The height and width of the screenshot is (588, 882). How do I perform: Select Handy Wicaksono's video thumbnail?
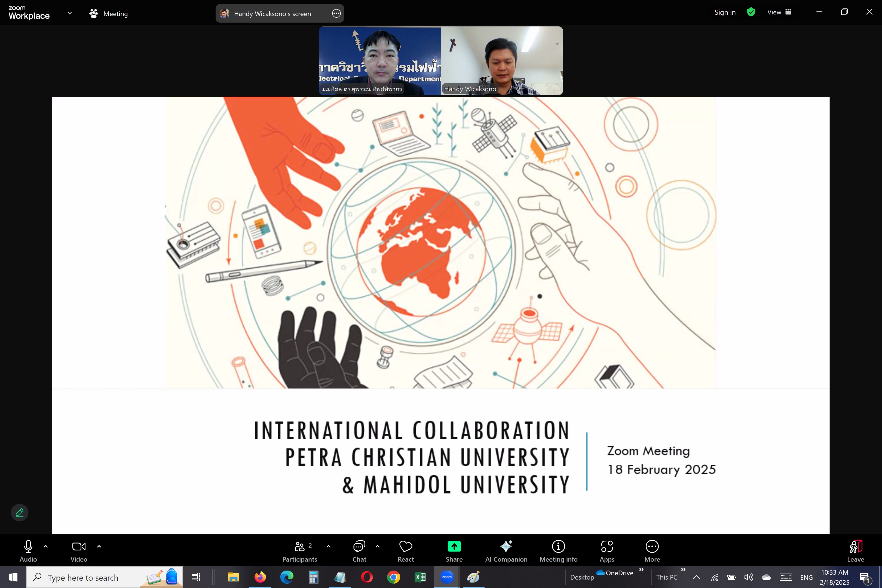click(x=501, y=60)
